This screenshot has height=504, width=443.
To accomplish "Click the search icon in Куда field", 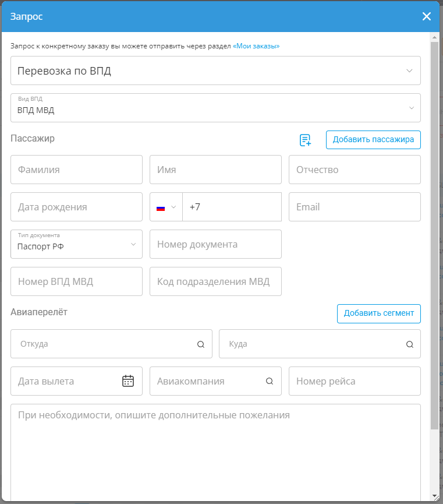I will coord(410,344).
